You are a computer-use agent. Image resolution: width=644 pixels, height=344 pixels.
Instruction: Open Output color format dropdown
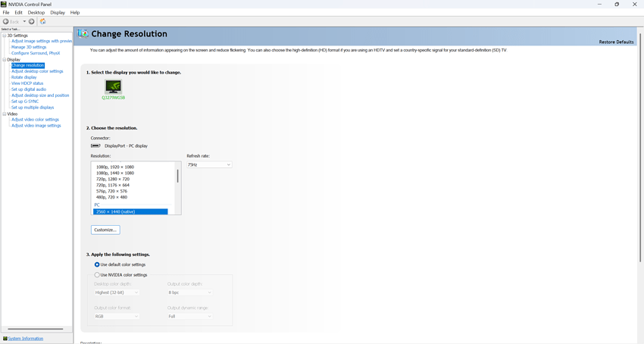(117, 317)
